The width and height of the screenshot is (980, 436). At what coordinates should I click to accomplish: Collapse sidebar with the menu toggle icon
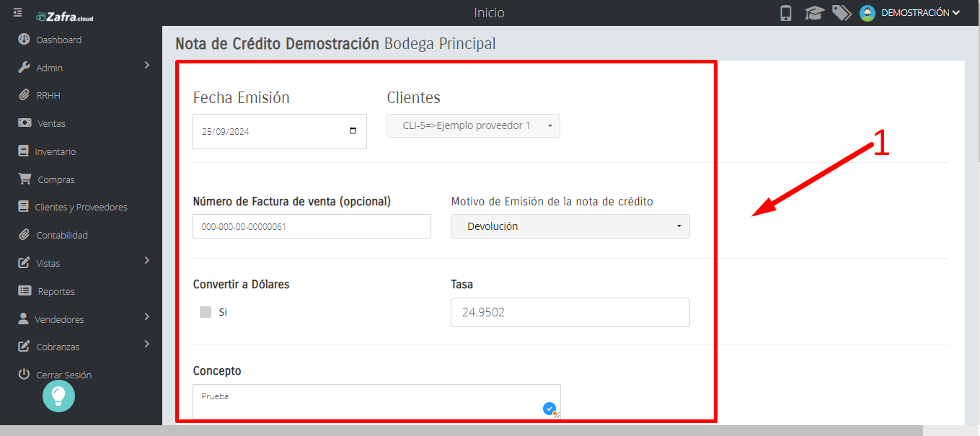click(x=18, y=12)
